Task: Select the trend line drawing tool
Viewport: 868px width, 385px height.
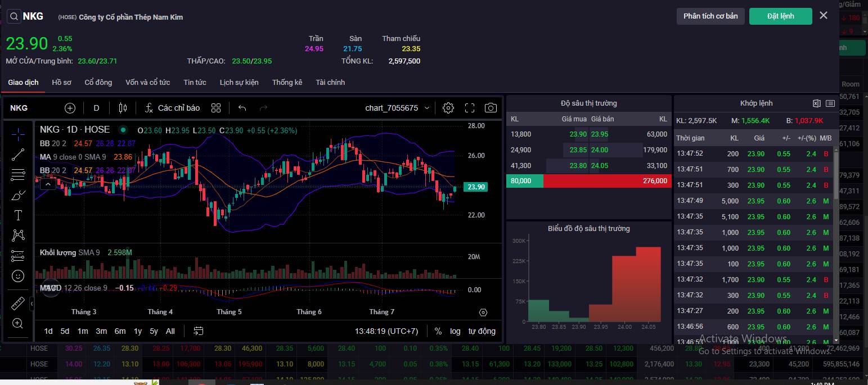Action: coord(18,154)
